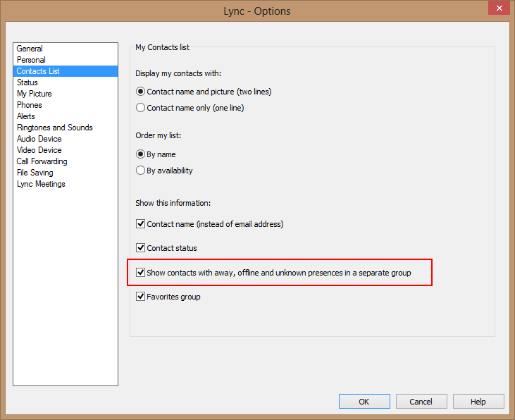This screenshot has width=515, height=420.
Task: Close the Lync Options dialog
Action: tap(499, 8)
